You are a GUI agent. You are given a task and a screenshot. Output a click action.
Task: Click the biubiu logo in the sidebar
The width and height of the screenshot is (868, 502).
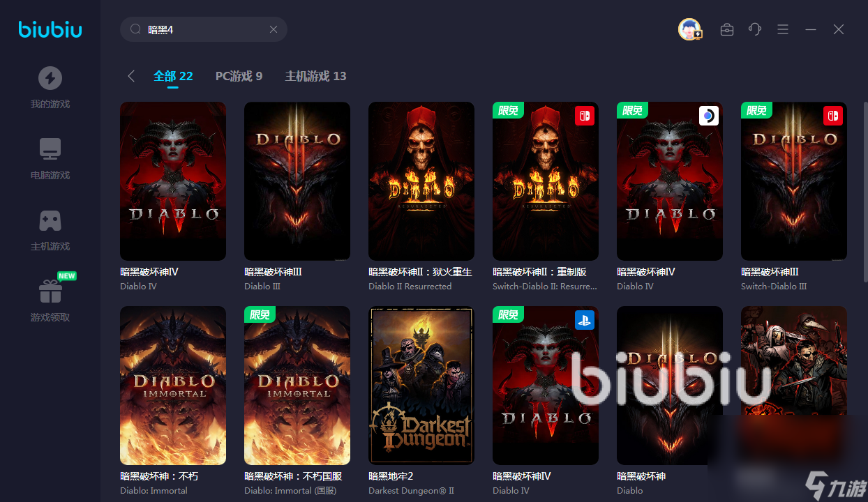coord(50,29)
